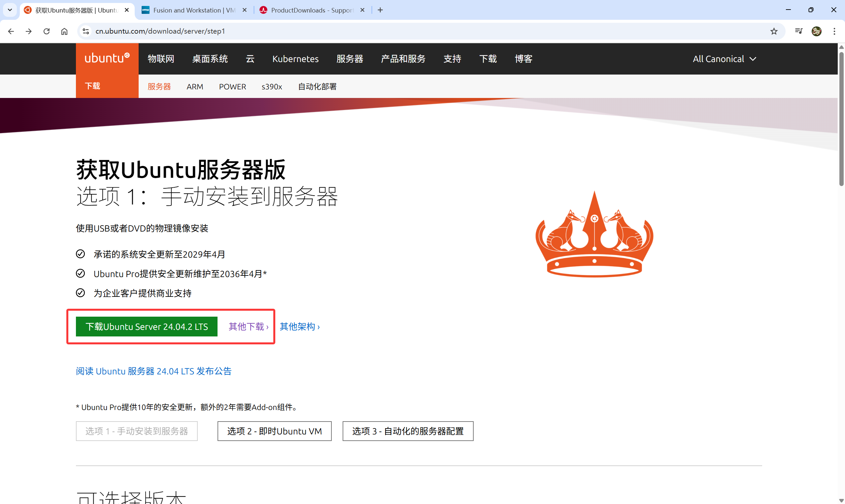Click the Ubuntu logo in the navbar
This screenshot has height=504, width=845.
[107, 58]
